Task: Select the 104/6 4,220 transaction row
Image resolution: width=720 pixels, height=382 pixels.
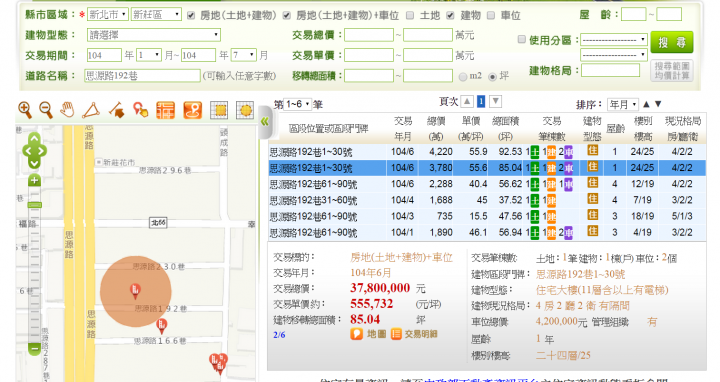Action: 487,152
